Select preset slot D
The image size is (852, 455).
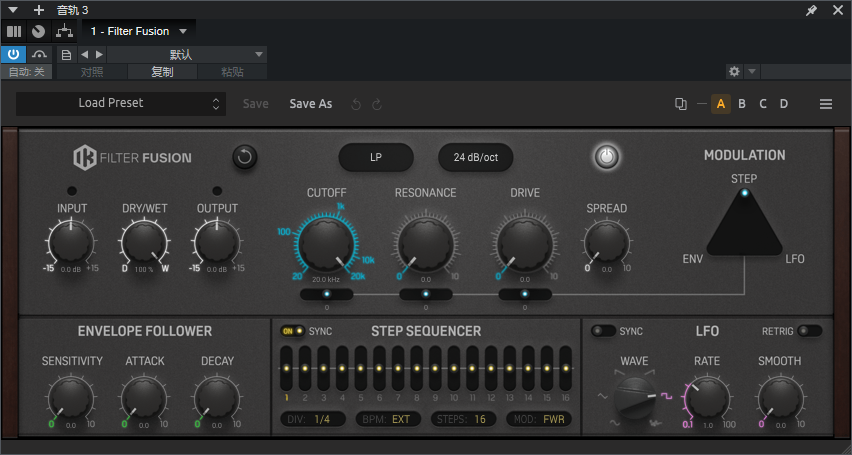(784, 104)
